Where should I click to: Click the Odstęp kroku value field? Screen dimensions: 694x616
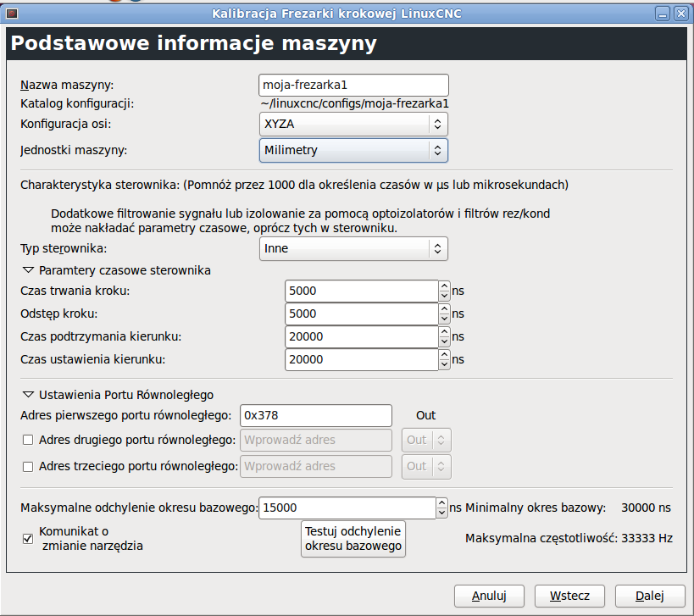pyautogui.click(x=362, y=314)
